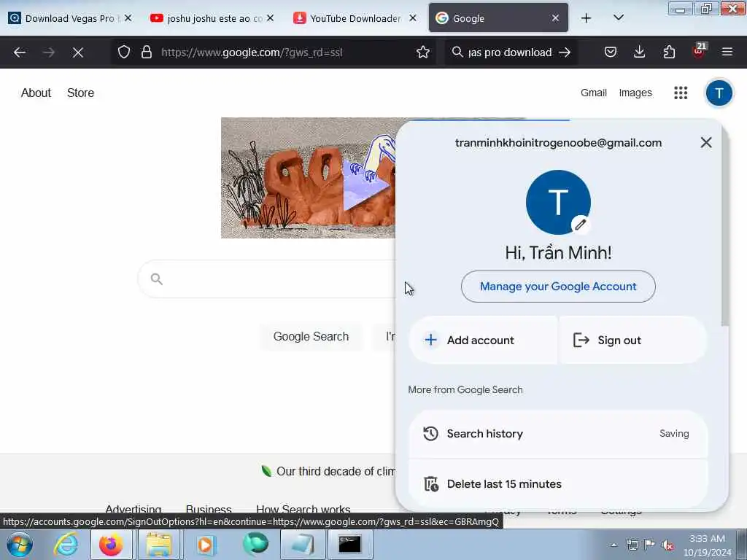Open Gmail link

click(594, 93)
